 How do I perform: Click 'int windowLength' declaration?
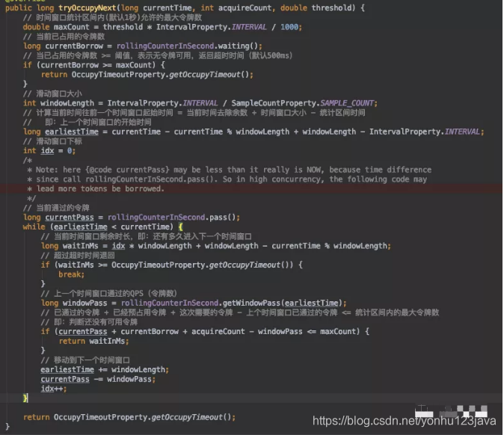tap(58, 103)
